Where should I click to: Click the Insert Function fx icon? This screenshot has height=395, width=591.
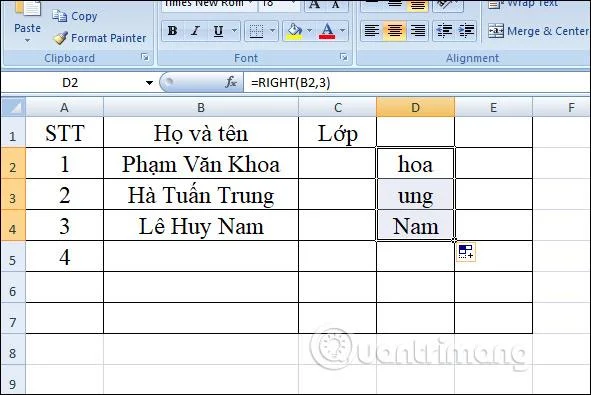[231, 82]
